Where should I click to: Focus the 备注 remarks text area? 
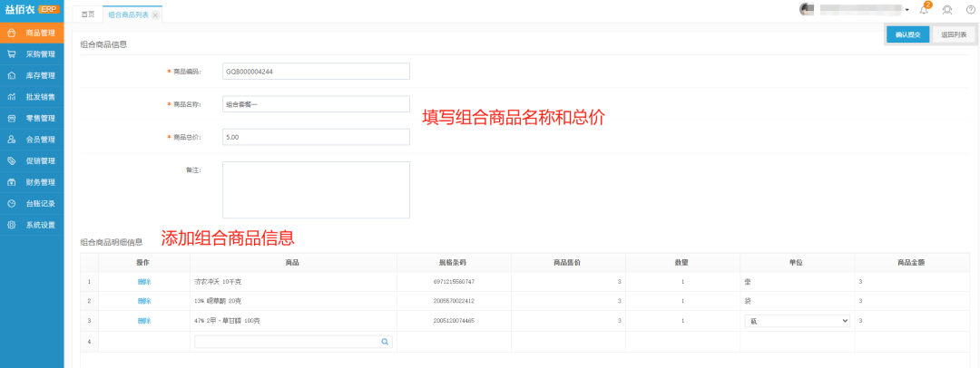coord(316,189)
